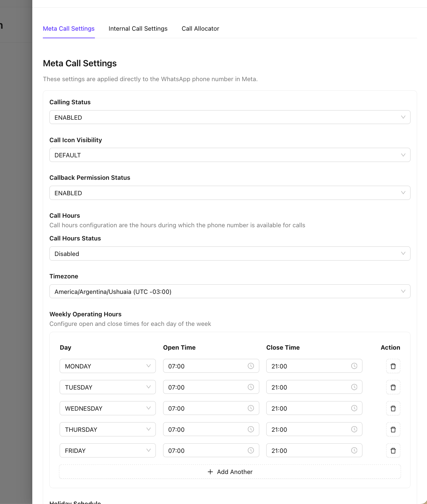The width and height of the screenshot is (427, 504).
Task: Open the THURSDAY day dropdown
Action: point(108,429)
